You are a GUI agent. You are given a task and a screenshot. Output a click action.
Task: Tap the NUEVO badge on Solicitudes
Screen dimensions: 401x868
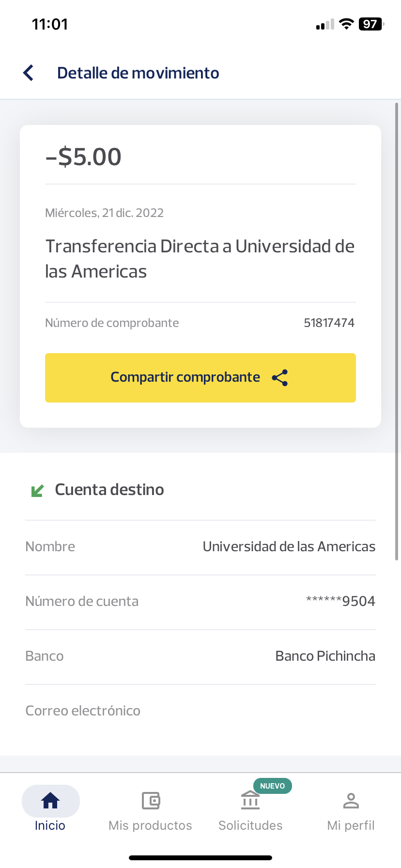coord(272,786)
